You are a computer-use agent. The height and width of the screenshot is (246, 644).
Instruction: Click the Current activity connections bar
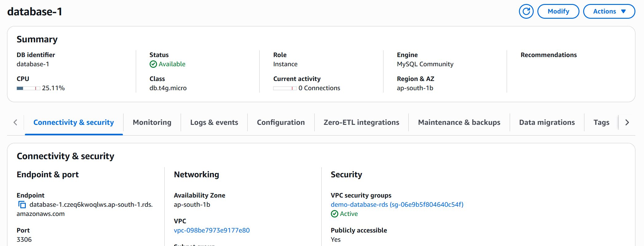tap(285, 88)
